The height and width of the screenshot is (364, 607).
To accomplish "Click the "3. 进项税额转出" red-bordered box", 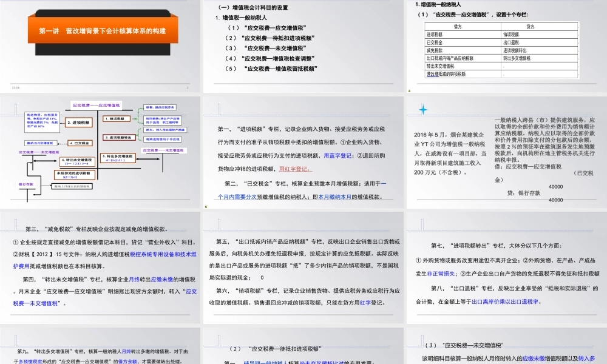I will (x=119, y=138).
